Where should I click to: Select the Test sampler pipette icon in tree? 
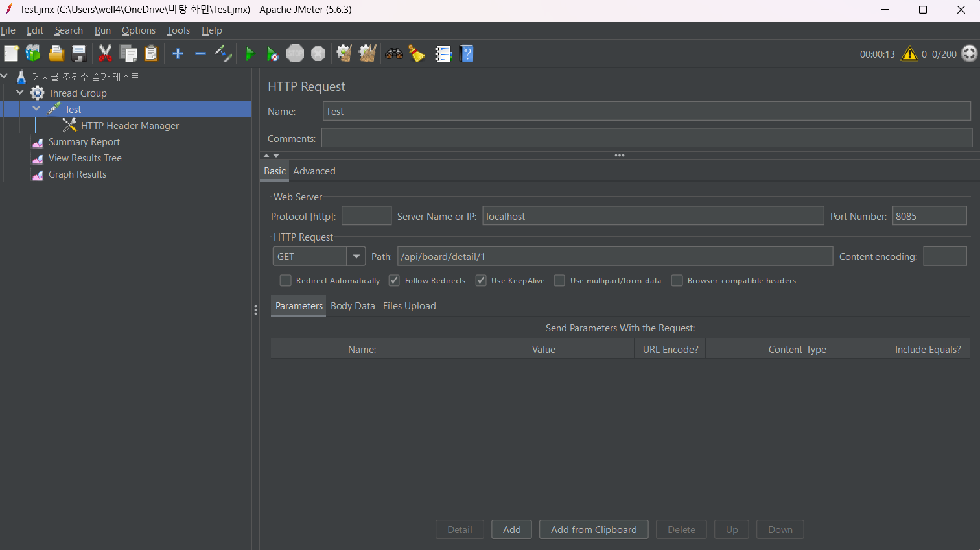pos(54,109)
